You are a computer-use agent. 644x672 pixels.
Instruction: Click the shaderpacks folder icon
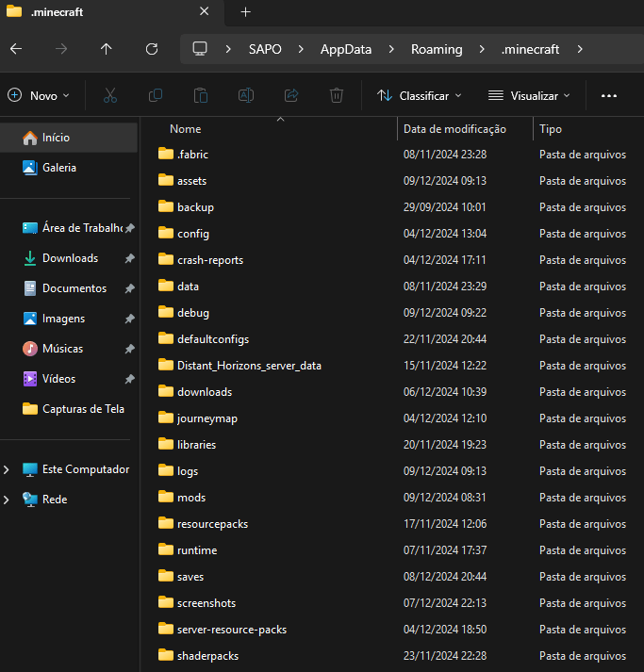click(166, 655)
